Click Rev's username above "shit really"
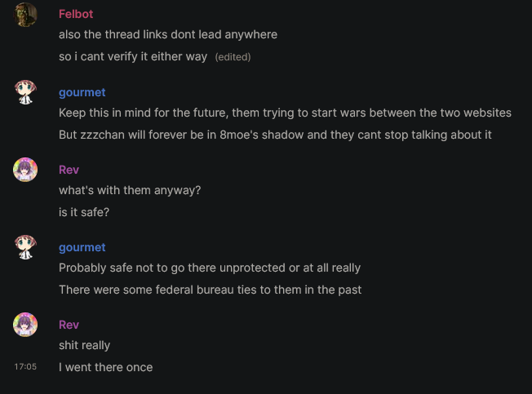This screenshot has height=394, width=532. (69, 325)
